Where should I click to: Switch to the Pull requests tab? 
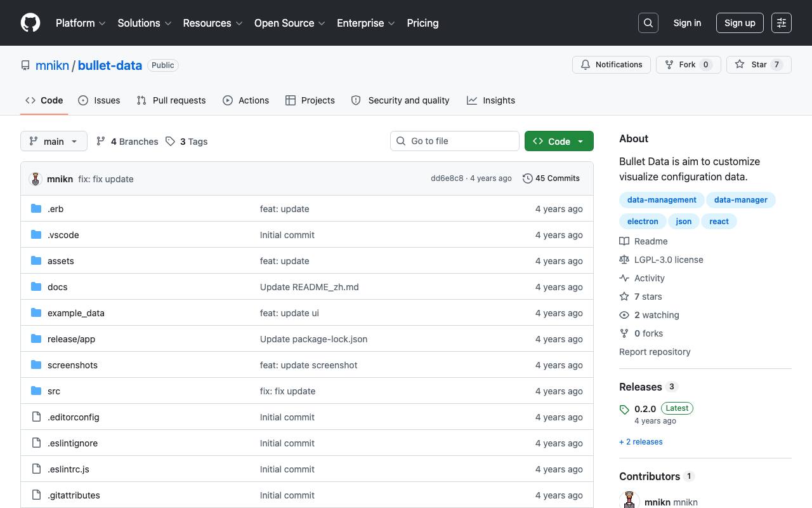[x=171, y=100]
